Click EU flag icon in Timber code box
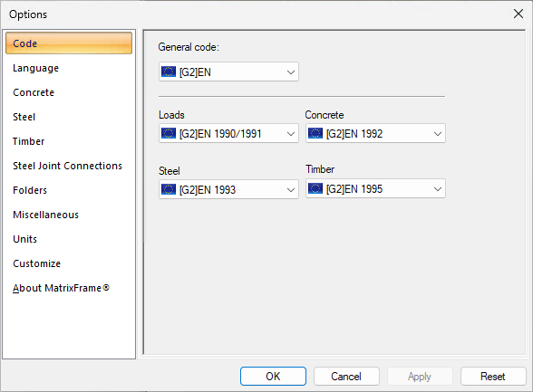 point(315,188)
